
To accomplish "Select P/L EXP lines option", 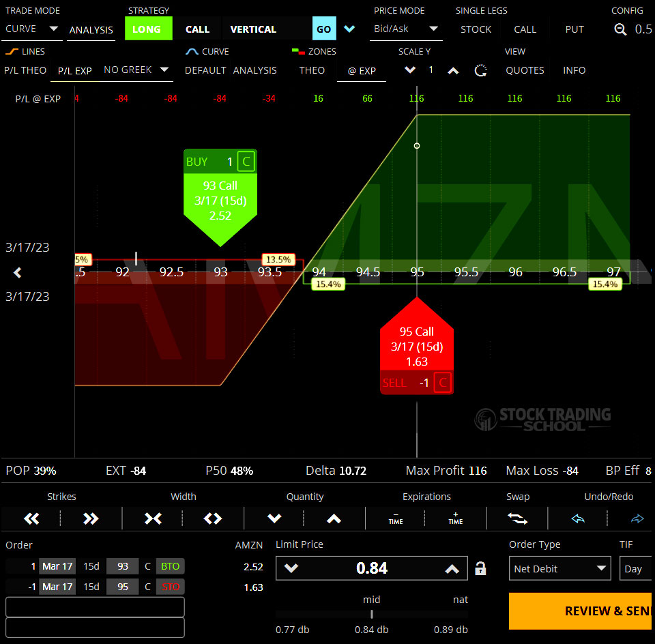I will point(75,70).
